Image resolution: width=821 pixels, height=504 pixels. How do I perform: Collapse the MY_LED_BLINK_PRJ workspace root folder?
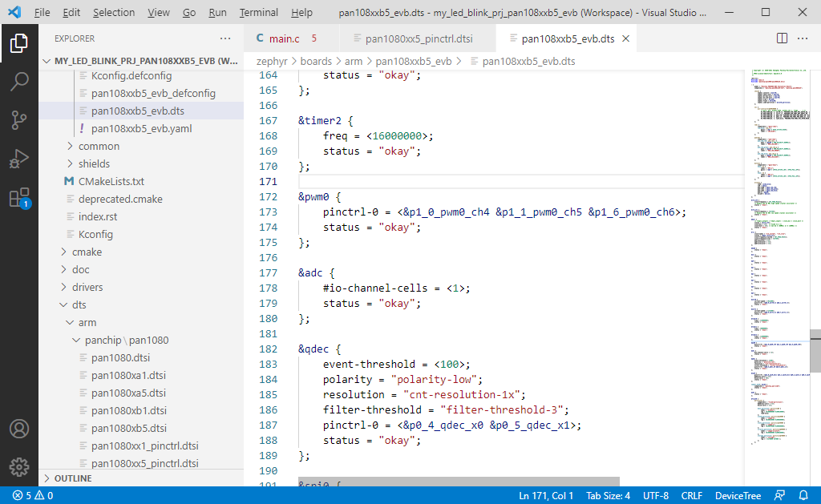[141, 61]
